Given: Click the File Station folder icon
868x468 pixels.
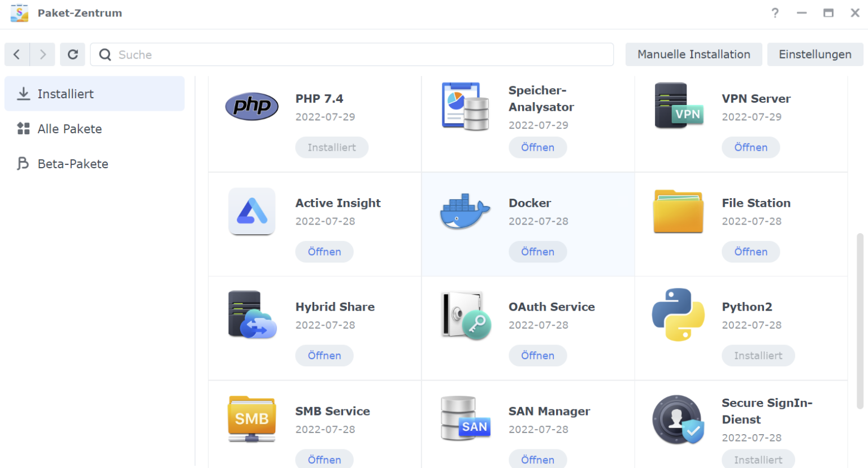Looking at the screenshot, I should click(x=678, y=212).
